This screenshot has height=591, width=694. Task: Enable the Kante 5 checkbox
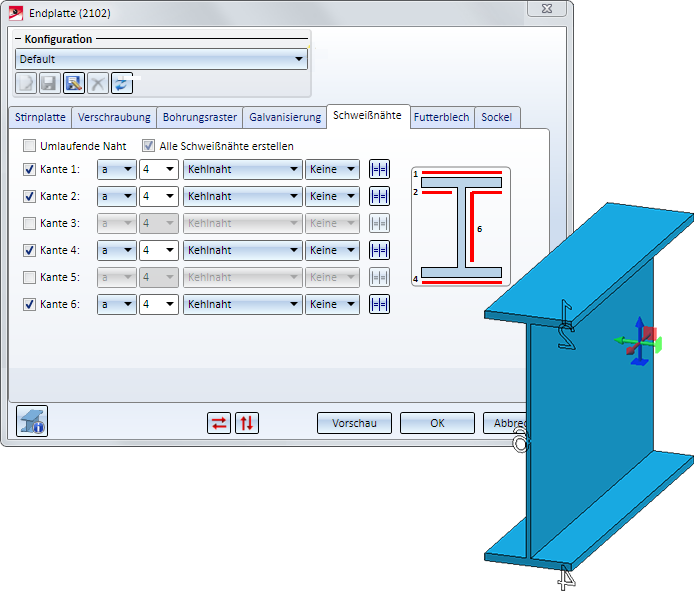pos(29,277)
